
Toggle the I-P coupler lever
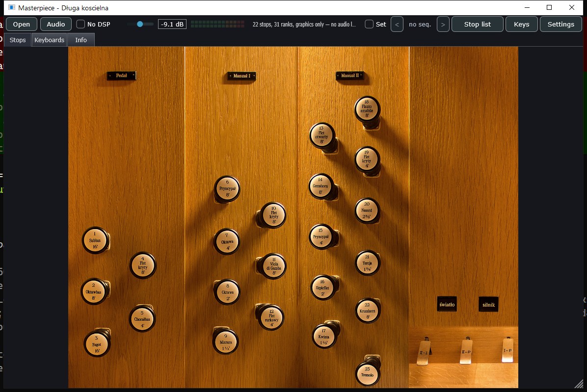pos(507,350)
